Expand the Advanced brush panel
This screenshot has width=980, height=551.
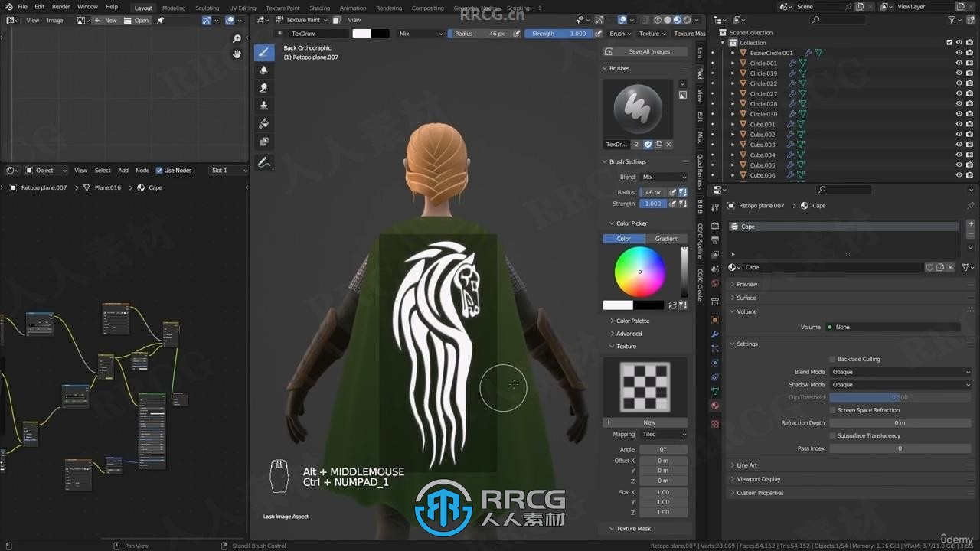tap(629, 334)
